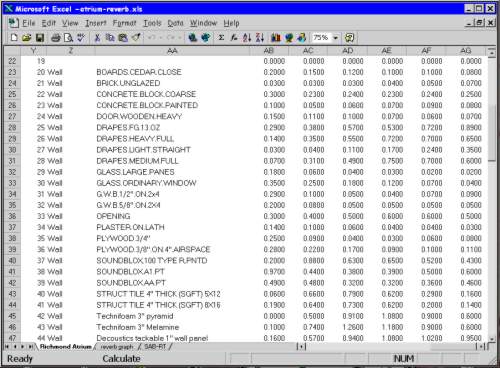This screenshot has width=500, height=368.
Task: Open the View menu
Action: pyautogui.click(x=70, y=23)
